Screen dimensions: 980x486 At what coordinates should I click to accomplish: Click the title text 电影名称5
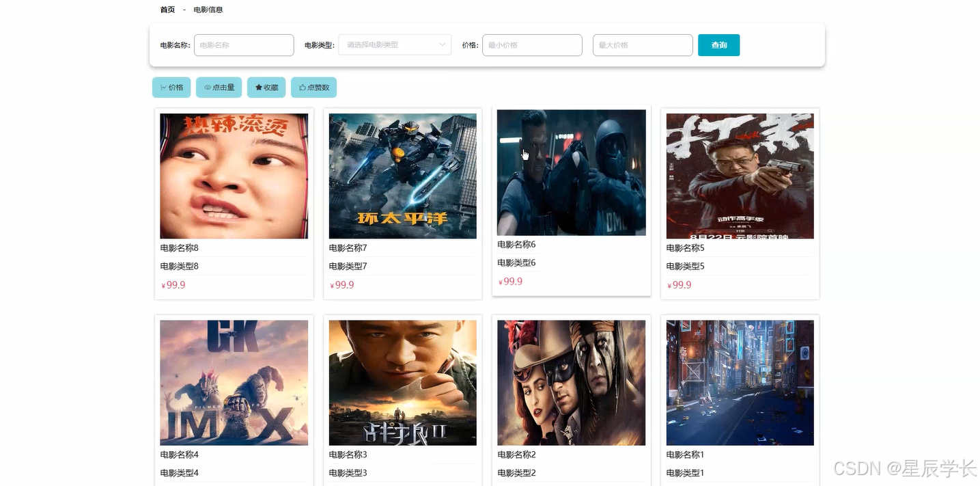pyautogui.click(x=686, y=248)
